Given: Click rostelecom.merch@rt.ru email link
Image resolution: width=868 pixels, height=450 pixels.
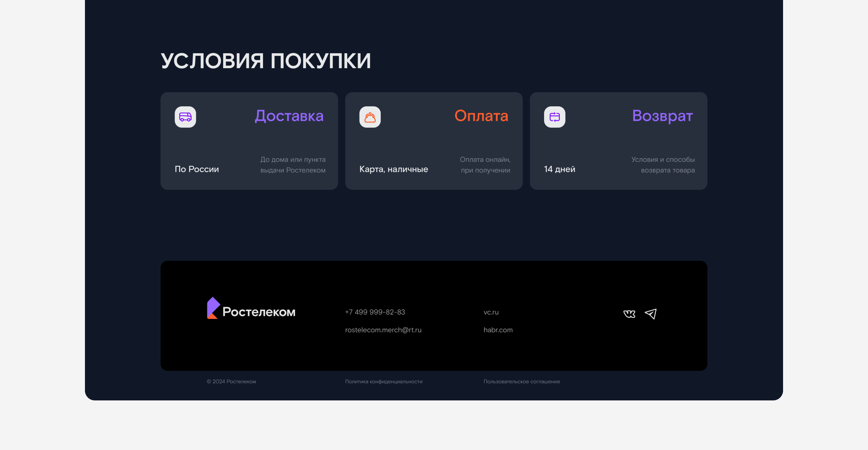Looking at the screenshot, I should tap(383, 330).
